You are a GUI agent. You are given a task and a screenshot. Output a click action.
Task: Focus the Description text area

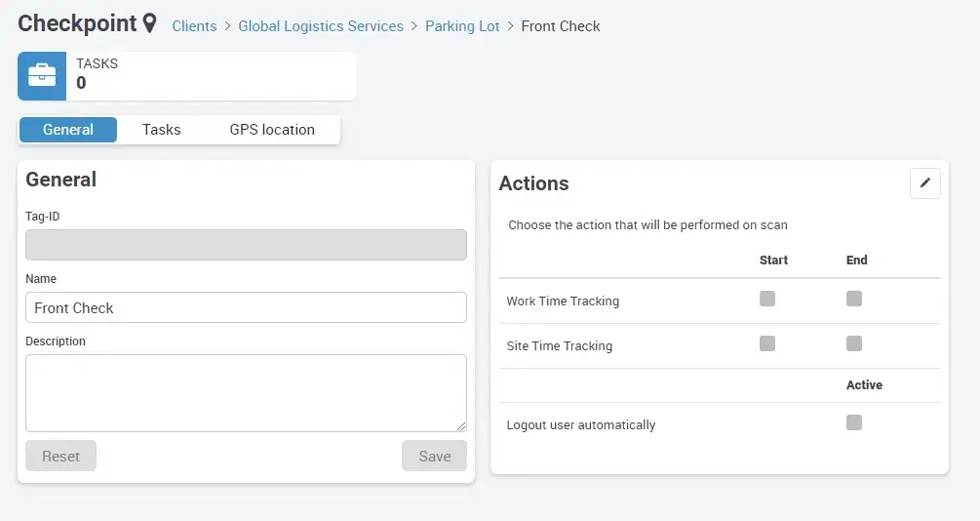(246, 392)
